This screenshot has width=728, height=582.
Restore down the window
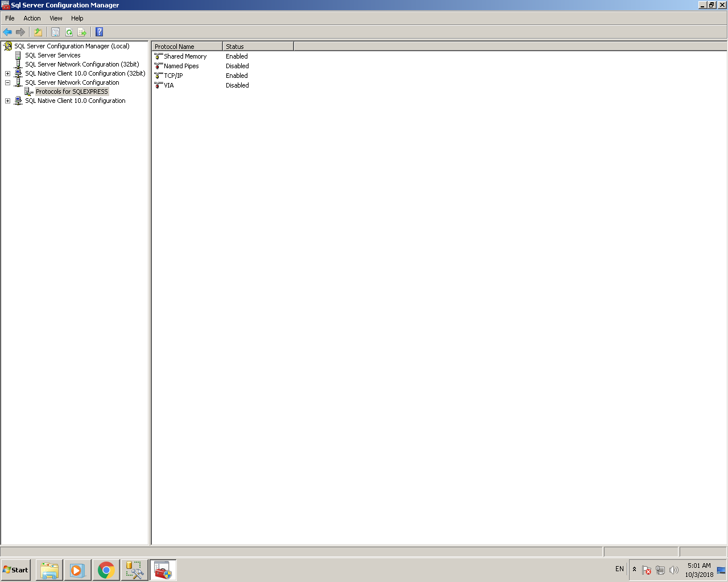(x=712, y=5)
